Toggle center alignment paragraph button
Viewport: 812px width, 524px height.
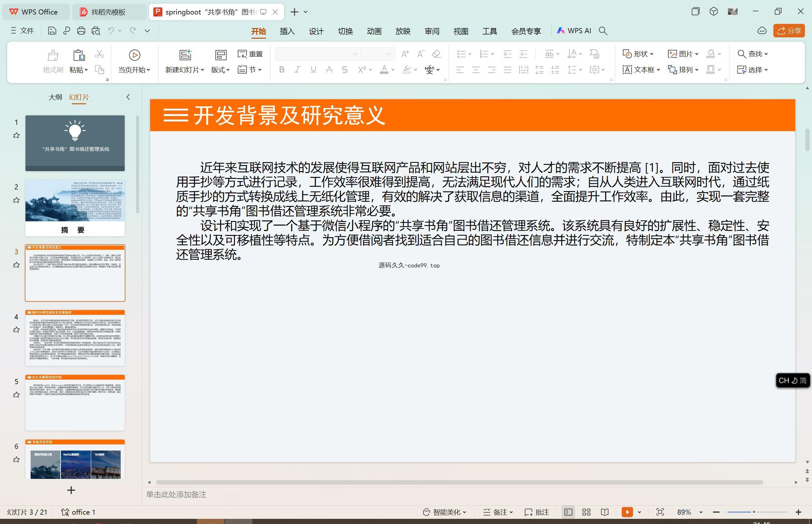point(476,70)
